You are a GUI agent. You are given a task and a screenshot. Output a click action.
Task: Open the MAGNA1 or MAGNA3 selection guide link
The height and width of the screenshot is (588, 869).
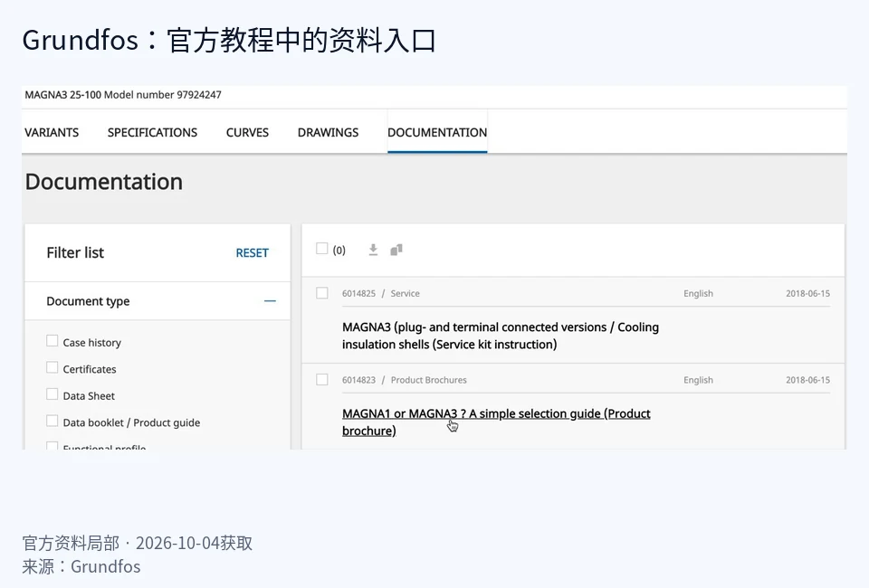pyautogui.click(x=496, y=422)
